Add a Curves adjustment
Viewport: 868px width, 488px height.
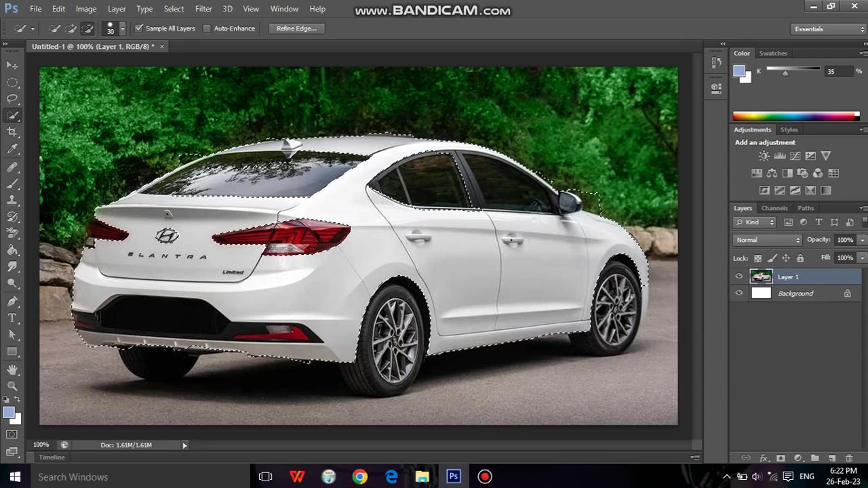pos(795,156)
